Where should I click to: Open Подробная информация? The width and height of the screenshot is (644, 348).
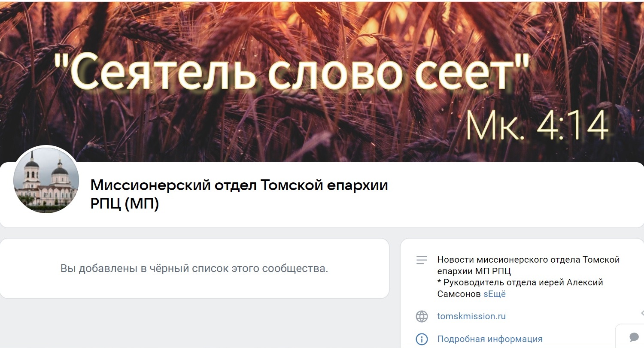click(490, 339)
